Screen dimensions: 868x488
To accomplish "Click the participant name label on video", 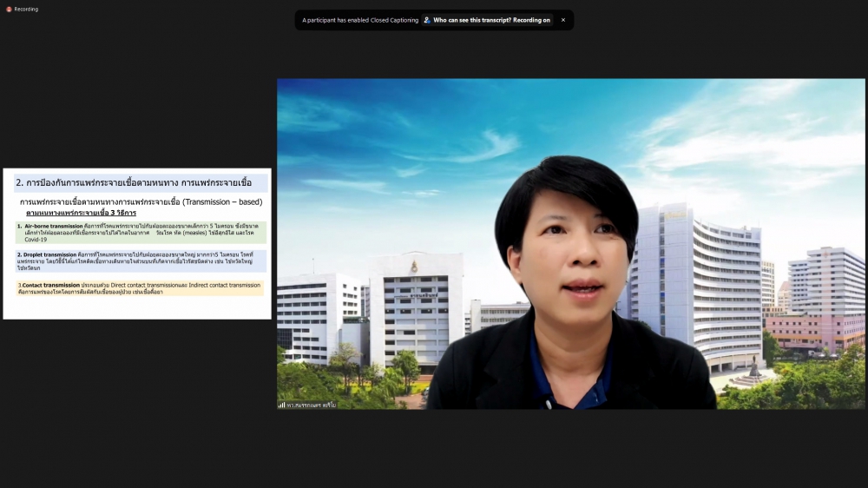I will click(x=311, y=405).
